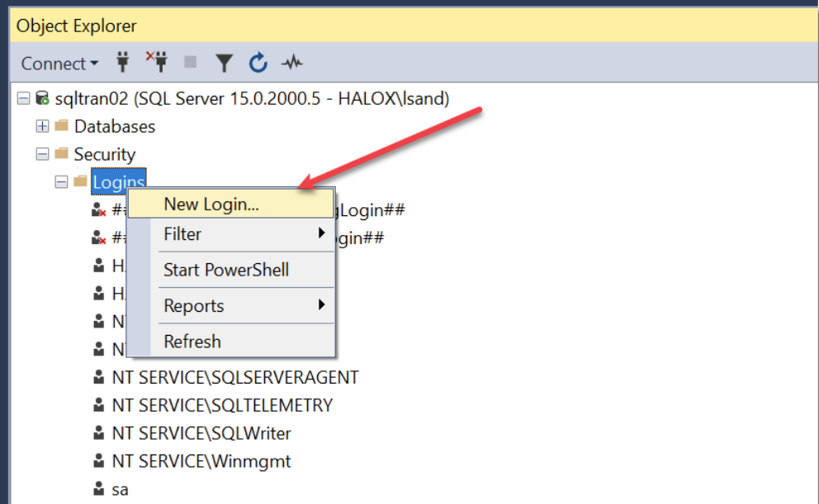Select the sa login
Screen dimensions: 819x504
tap(120, 490)
